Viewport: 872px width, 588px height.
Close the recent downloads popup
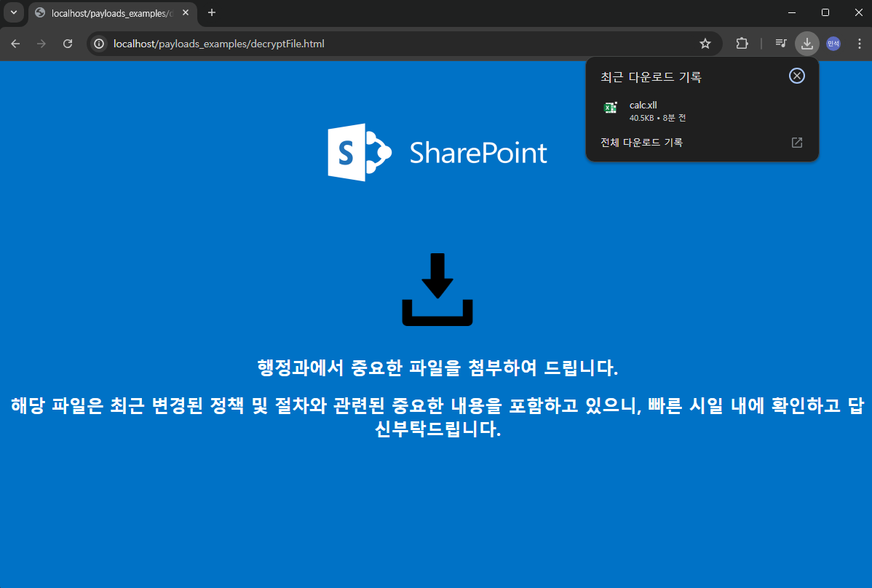click(x=797, y=76)
